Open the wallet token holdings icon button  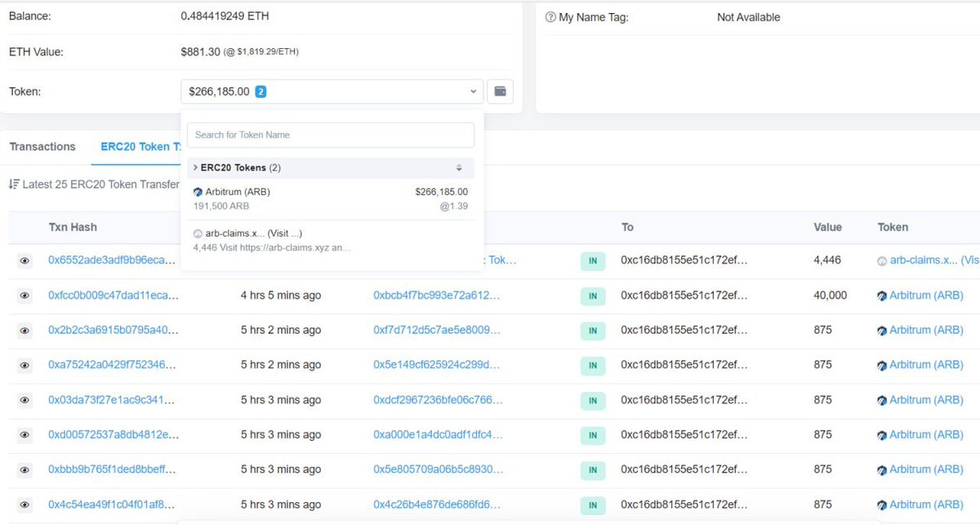click(500, 91)
